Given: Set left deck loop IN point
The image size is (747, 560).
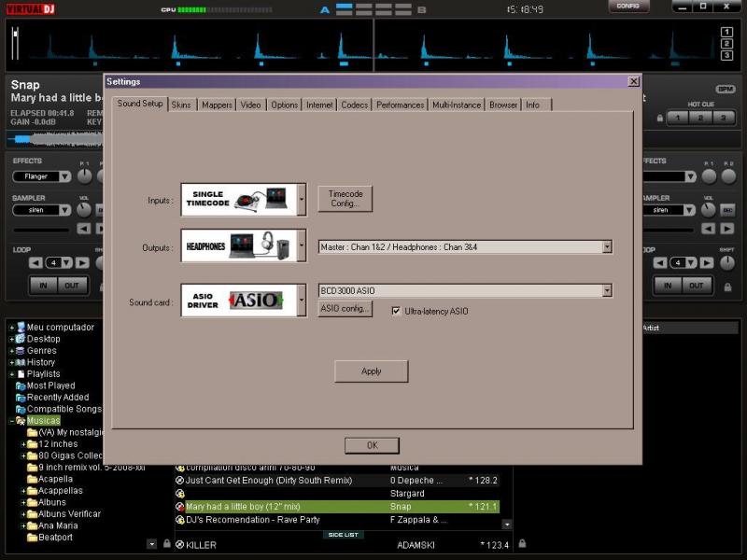Looking at the screenshot, I should [x=43, y=286].
